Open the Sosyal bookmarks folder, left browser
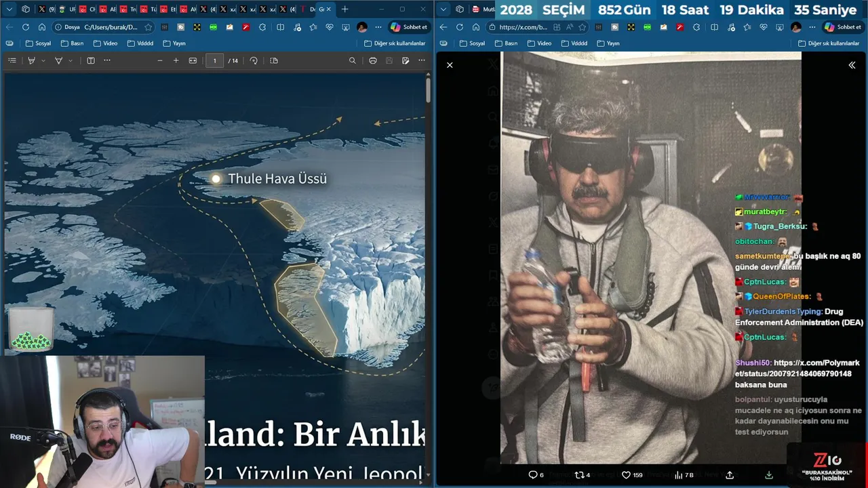868x488 pixels. [39, 43]
